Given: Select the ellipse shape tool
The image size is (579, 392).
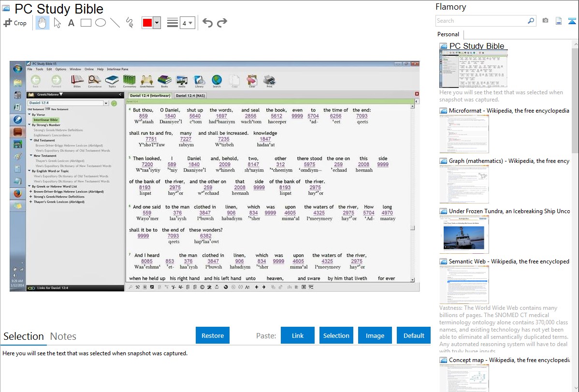Looking at the screenshot, I should (x=101, y=23).
